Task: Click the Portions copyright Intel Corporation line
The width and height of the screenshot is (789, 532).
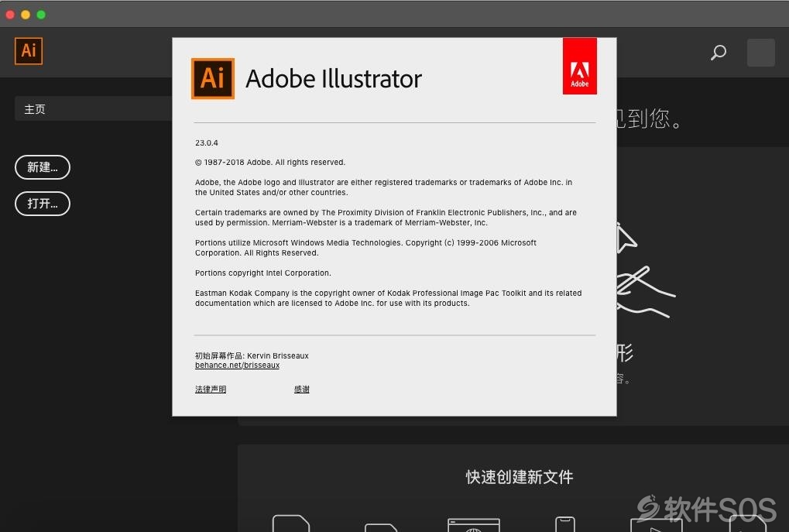Action: pyautogui.click(x=262, y=273)
